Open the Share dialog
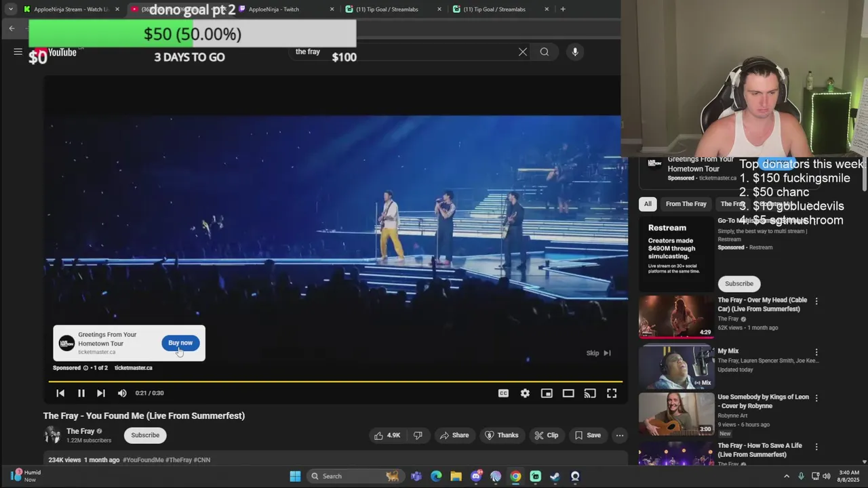The image size is (868, 488). click(454, 435)
